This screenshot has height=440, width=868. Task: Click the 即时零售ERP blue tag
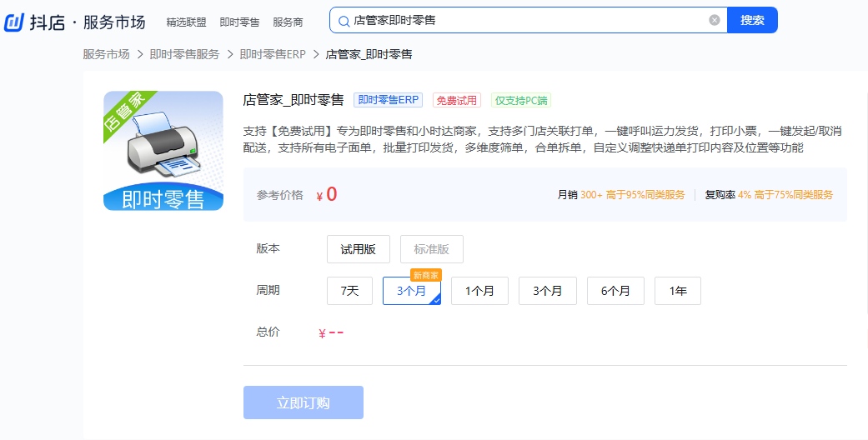[x=388, y=100]
